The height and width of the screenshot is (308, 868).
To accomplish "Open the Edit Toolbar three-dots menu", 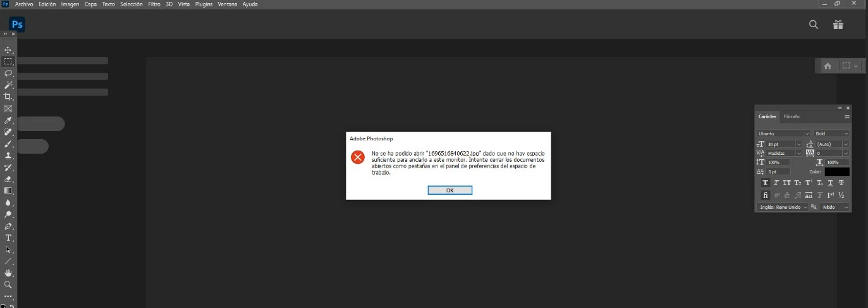I will 8,296.
